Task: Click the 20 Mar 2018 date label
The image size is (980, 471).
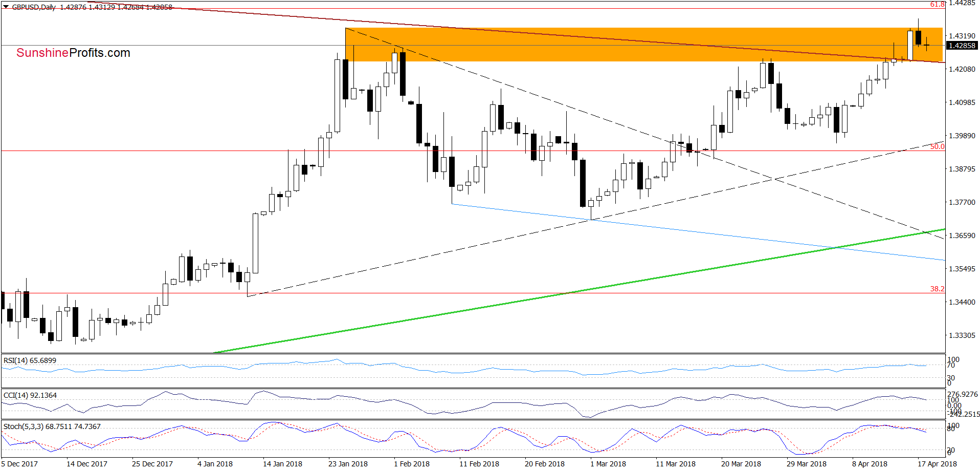Action: point(741,464)
